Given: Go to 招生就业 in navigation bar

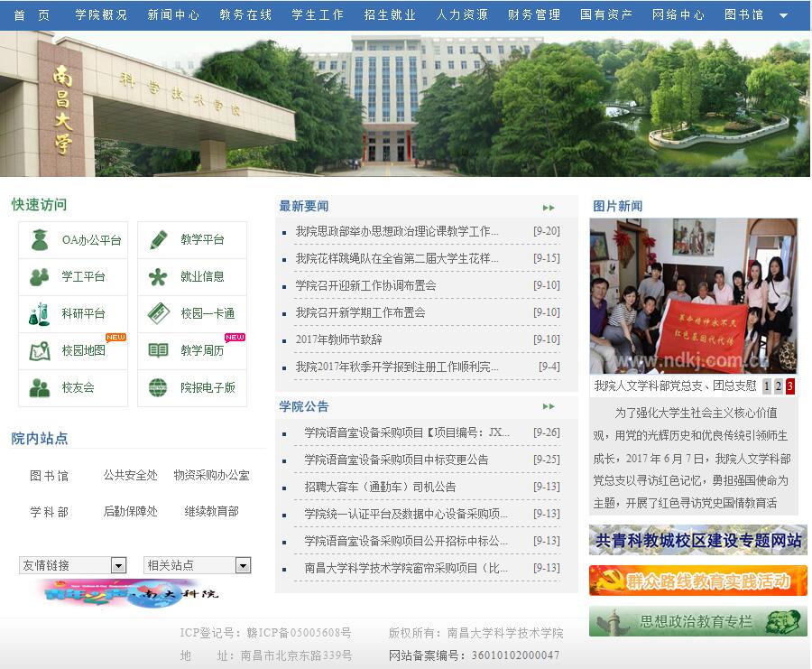Looking at the screenshot, I should pos(390,15).
